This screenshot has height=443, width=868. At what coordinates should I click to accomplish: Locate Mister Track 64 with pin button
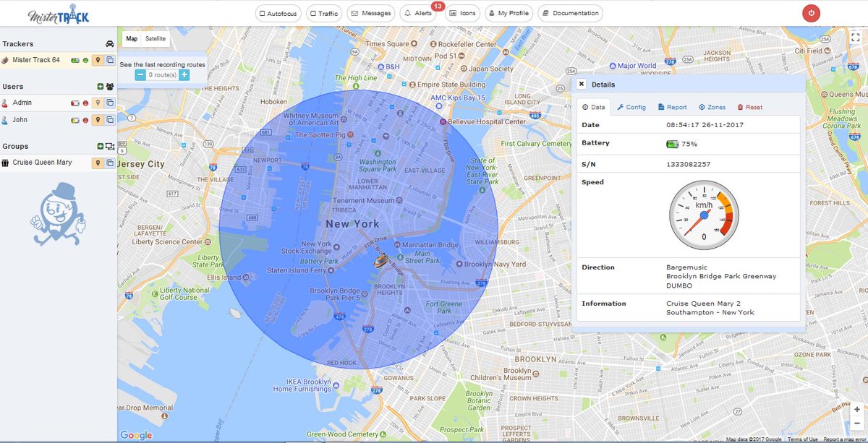98,61
